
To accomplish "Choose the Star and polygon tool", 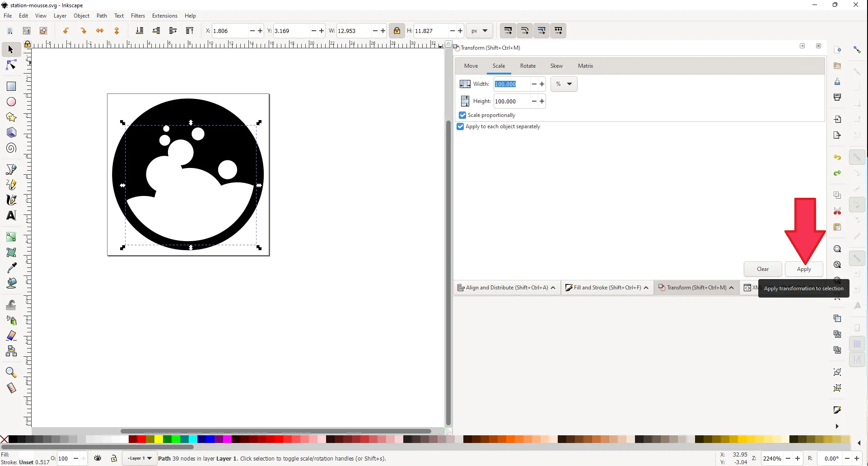I will pyautogui.click(x=11, y=117).
